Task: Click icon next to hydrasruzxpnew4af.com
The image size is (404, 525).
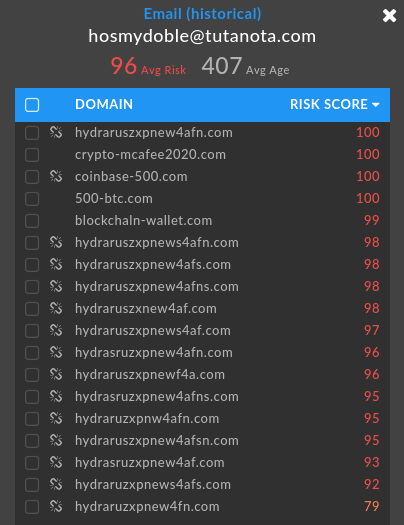Action: click(x=56, y=462)
